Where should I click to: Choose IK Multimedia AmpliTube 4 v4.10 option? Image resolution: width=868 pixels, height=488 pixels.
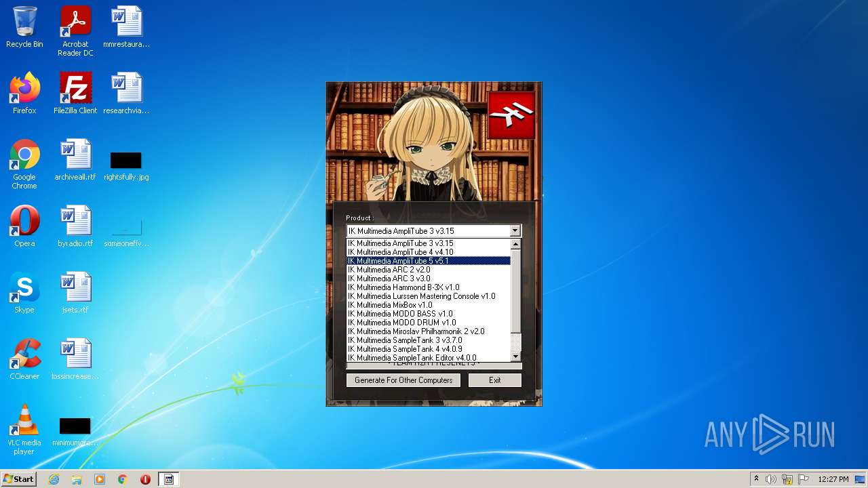tap(429, 252)
